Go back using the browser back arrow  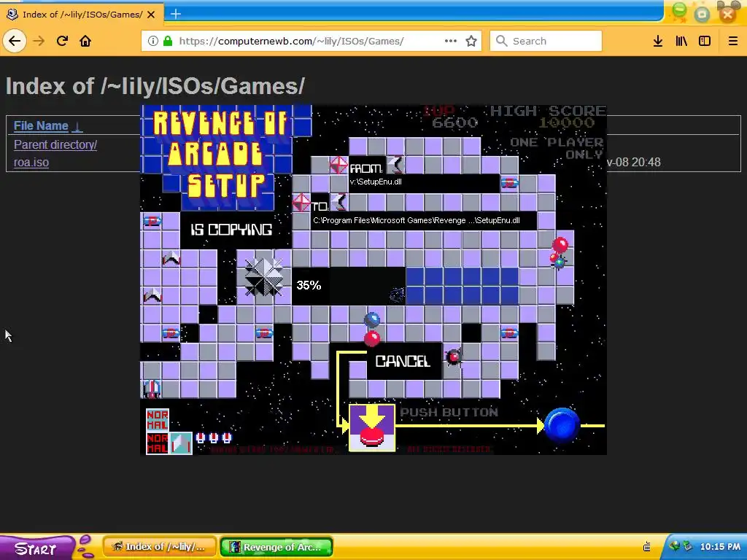click(x=15, y=41)
